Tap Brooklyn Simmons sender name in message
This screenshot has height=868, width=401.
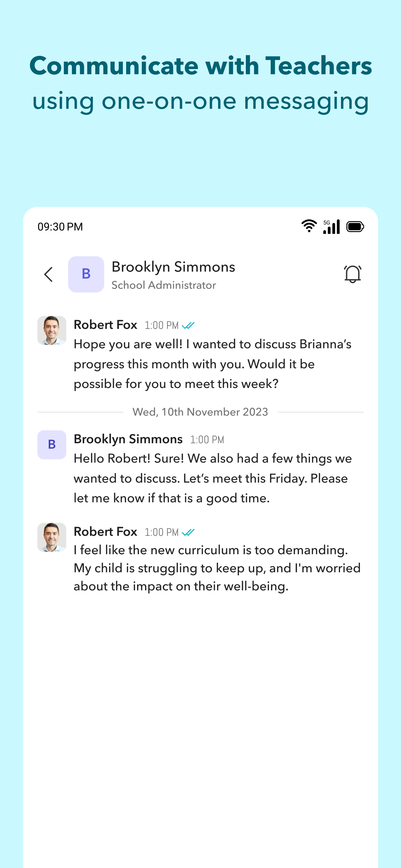[128, 439]
